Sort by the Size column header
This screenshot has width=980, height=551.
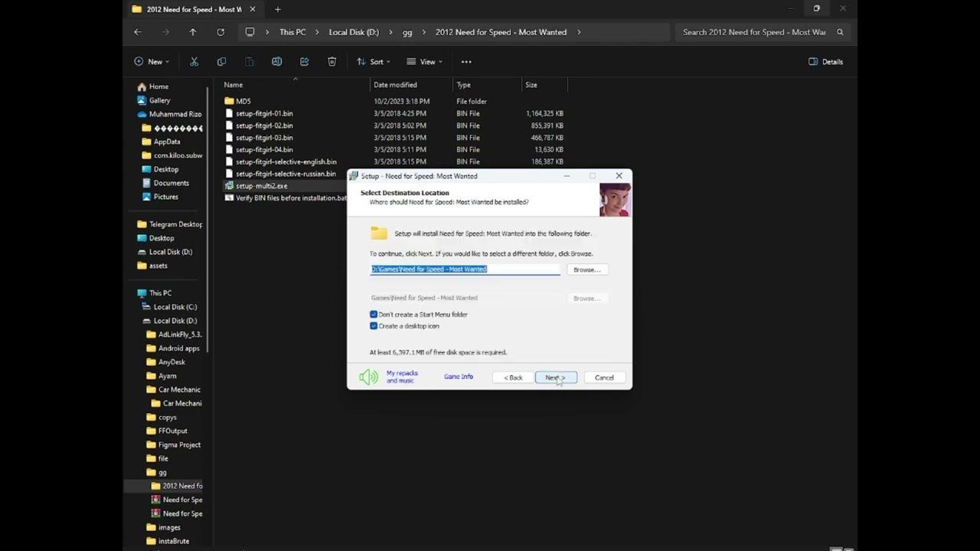coord(531,85)
